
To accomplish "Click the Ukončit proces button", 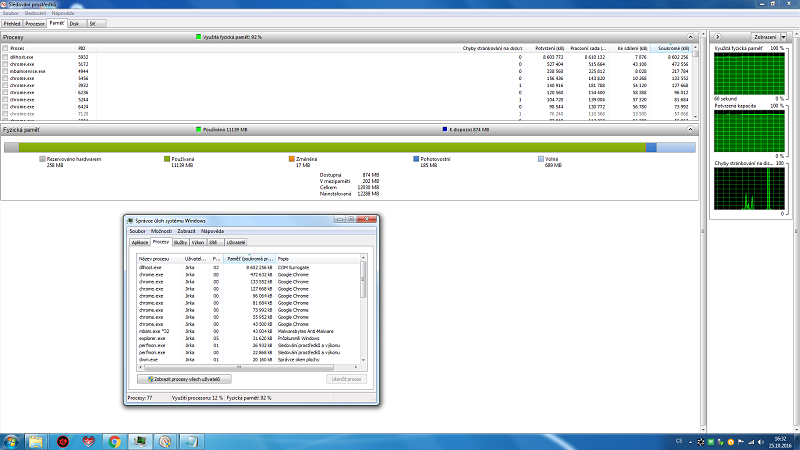I will tap(346, 379).
